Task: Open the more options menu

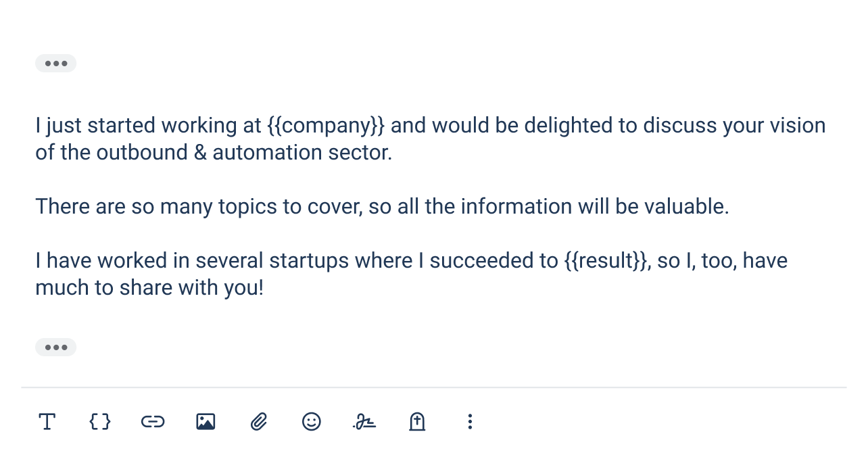Action: (470, 421)
